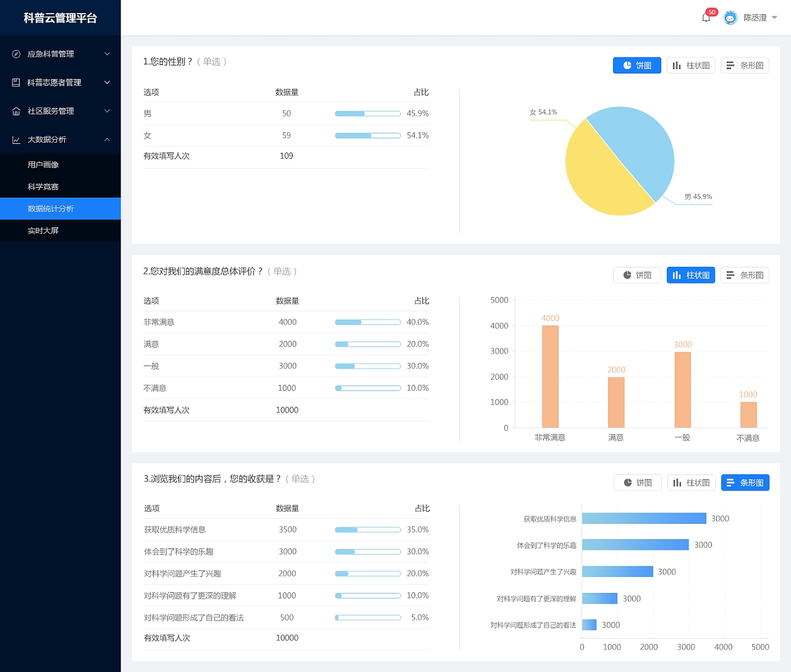
Task: Click the 一般 orange bar in chart
Action: coord(682,389)
